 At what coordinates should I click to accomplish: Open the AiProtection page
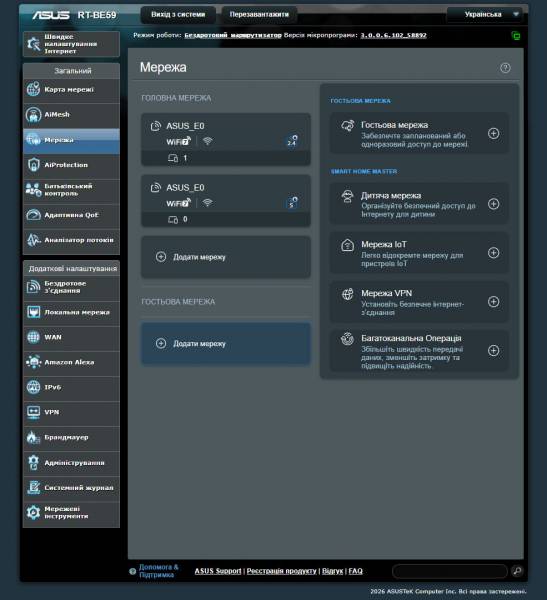tap(71, 165)
